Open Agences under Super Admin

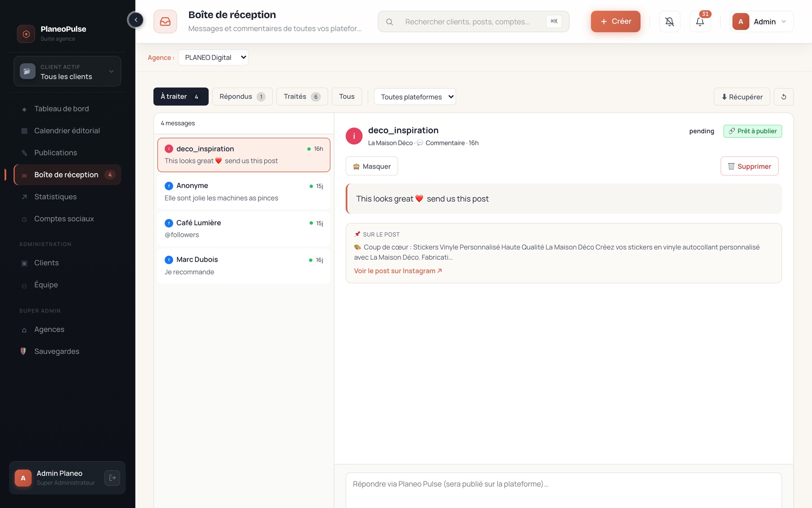(x=67, y=329)
